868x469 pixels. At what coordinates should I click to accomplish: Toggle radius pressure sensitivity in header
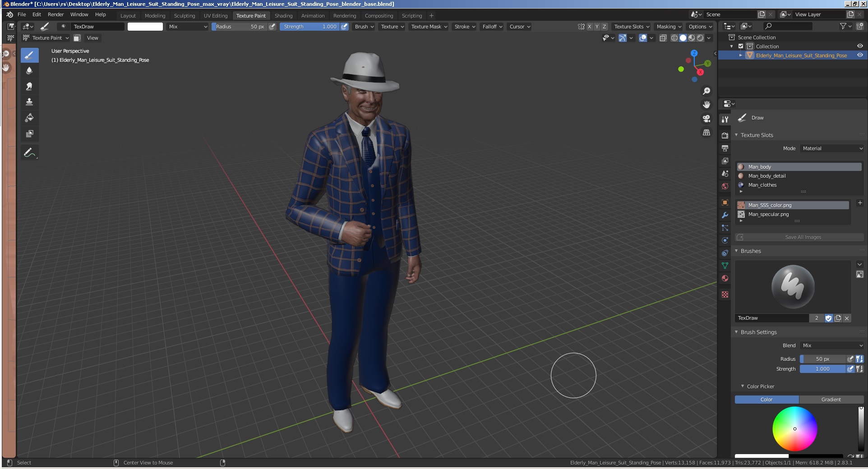[272, 27]
